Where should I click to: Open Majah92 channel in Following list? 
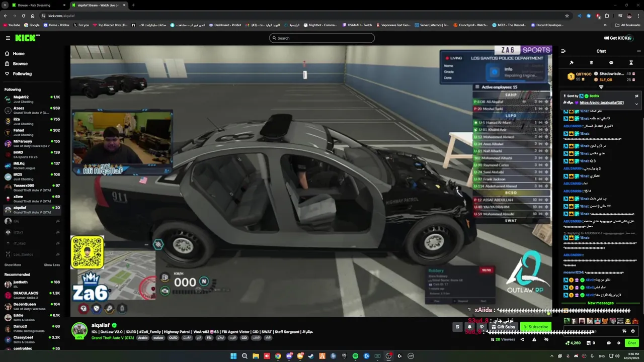[x=32, y=99]
